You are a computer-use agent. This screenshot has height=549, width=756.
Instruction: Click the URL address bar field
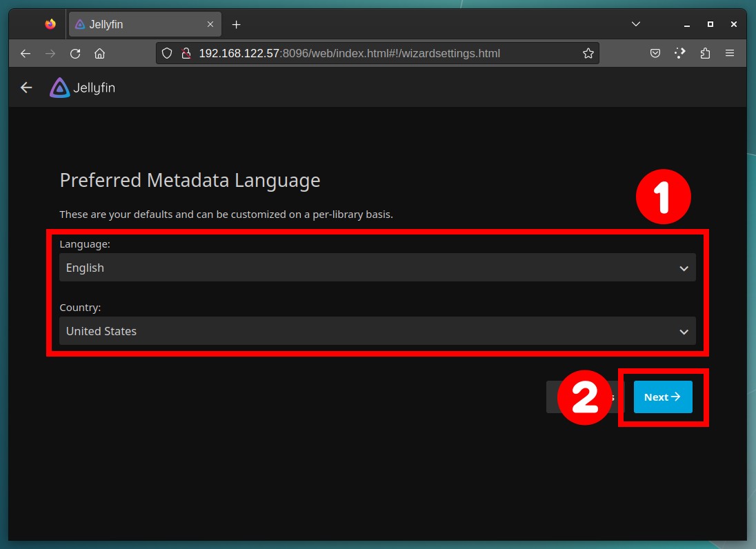point(377,54)
